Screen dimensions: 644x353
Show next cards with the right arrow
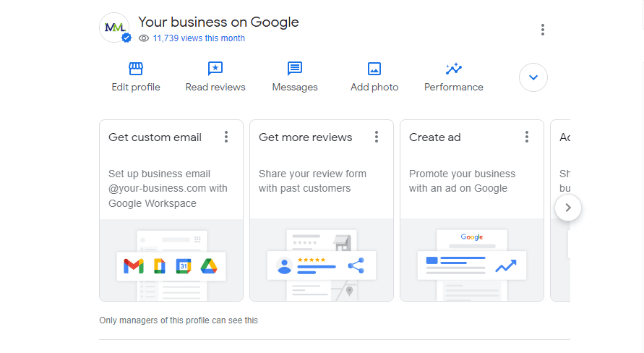[568, 208]
